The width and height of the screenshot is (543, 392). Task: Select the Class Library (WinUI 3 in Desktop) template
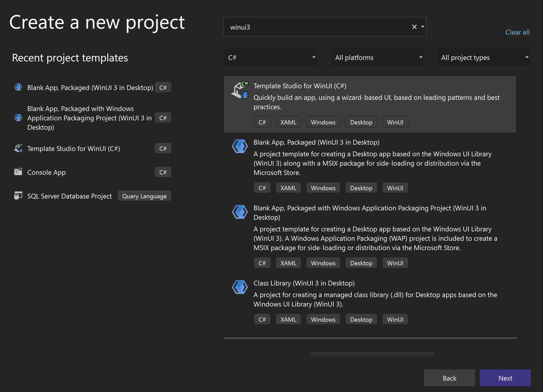304,283
